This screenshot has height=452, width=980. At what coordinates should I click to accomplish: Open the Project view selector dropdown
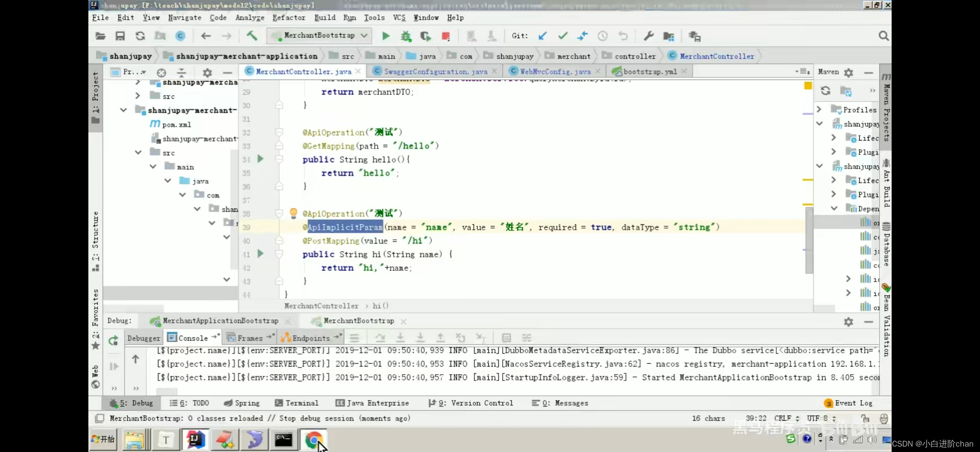pos(129,72)
